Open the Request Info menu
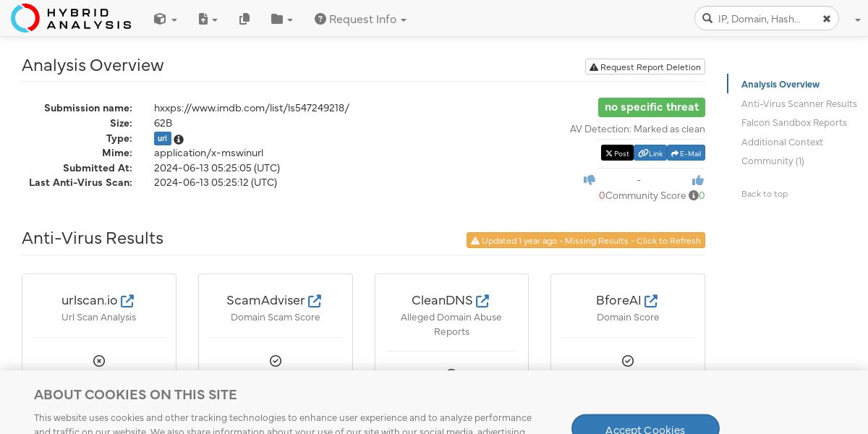The height and width of the screenshot is (434, 868). [360, 20]
